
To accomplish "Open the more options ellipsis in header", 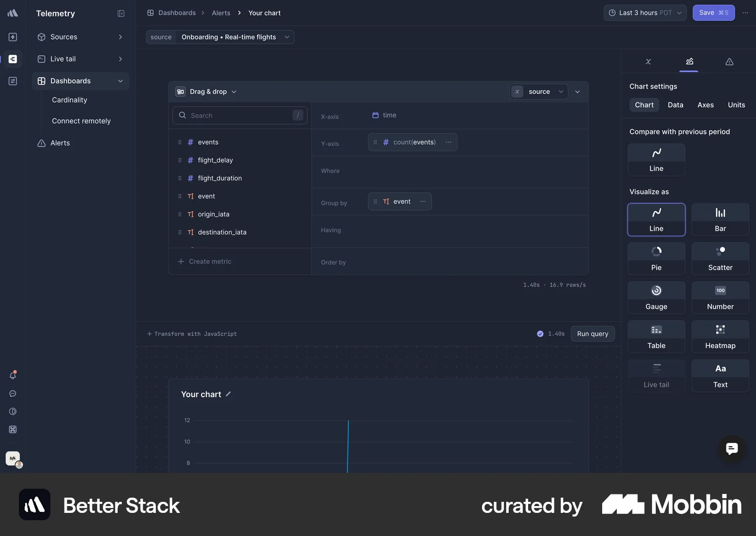I will (745, 13).
